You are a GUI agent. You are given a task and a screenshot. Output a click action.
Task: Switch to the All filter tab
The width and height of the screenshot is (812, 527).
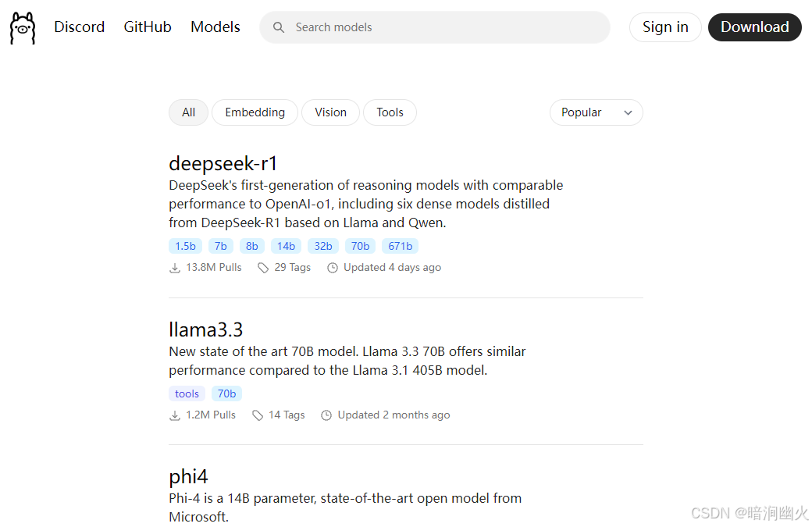(188, 112)
